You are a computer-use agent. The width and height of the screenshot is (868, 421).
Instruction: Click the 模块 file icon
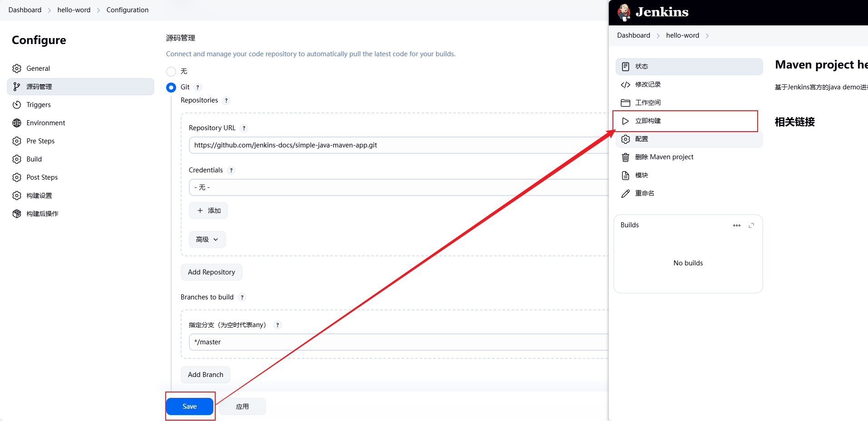(x=626, y=175)
